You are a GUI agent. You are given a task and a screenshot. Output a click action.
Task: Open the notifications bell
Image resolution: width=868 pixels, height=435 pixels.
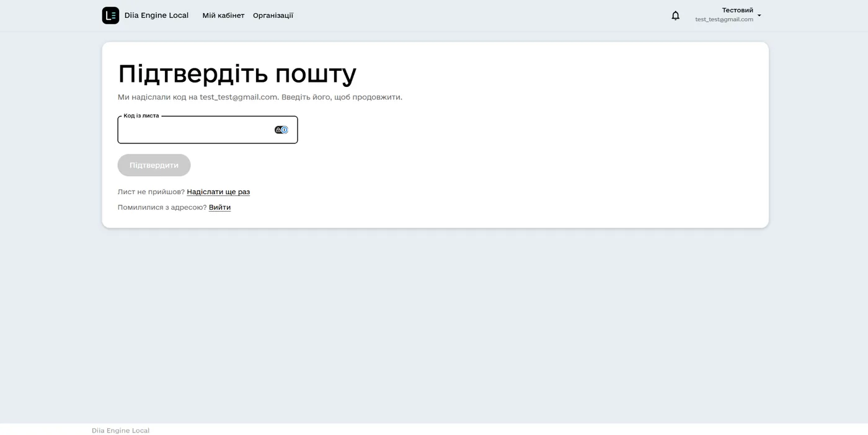676,16
